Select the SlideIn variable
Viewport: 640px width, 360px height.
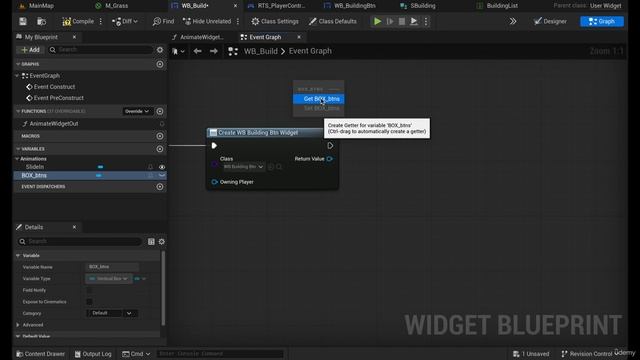35,167
